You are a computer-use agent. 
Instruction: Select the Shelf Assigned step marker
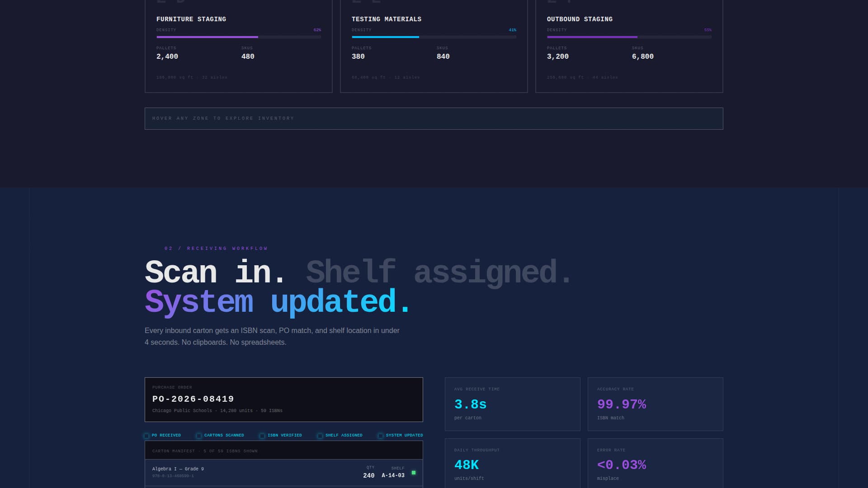320,436
